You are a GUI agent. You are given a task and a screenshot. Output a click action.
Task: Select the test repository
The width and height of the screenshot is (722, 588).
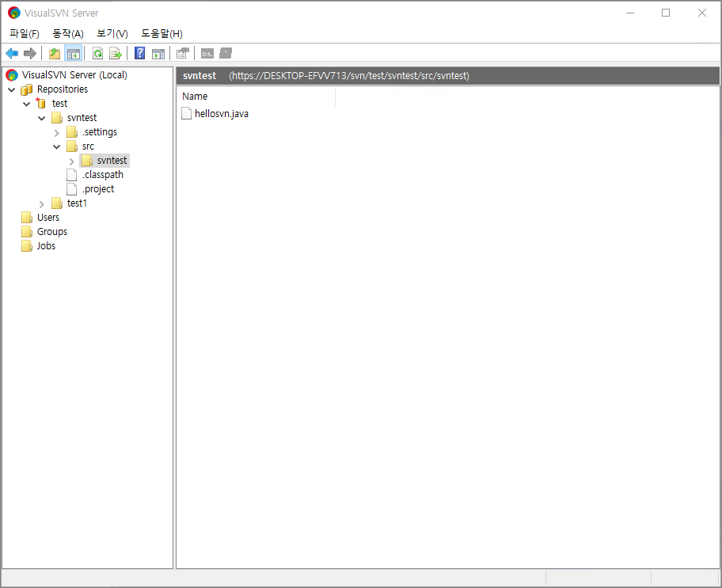point(59,103)
